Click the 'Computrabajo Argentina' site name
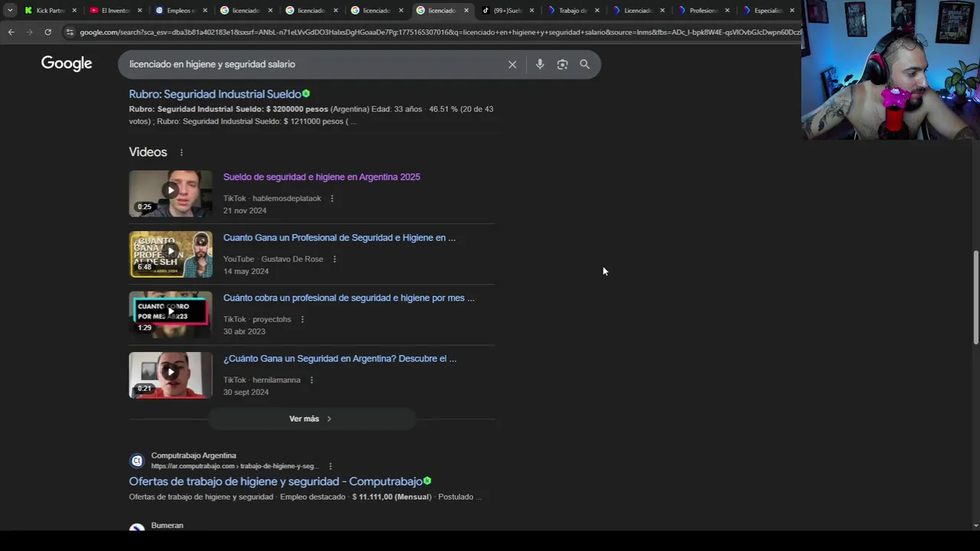Screen dimensions: 980x551 pyautogui.click(x=193, y=455)
